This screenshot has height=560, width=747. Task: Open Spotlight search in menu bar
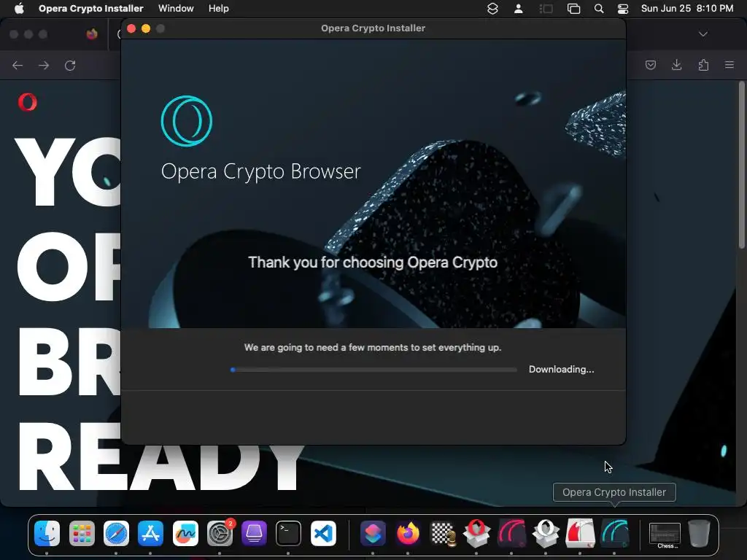599,9
